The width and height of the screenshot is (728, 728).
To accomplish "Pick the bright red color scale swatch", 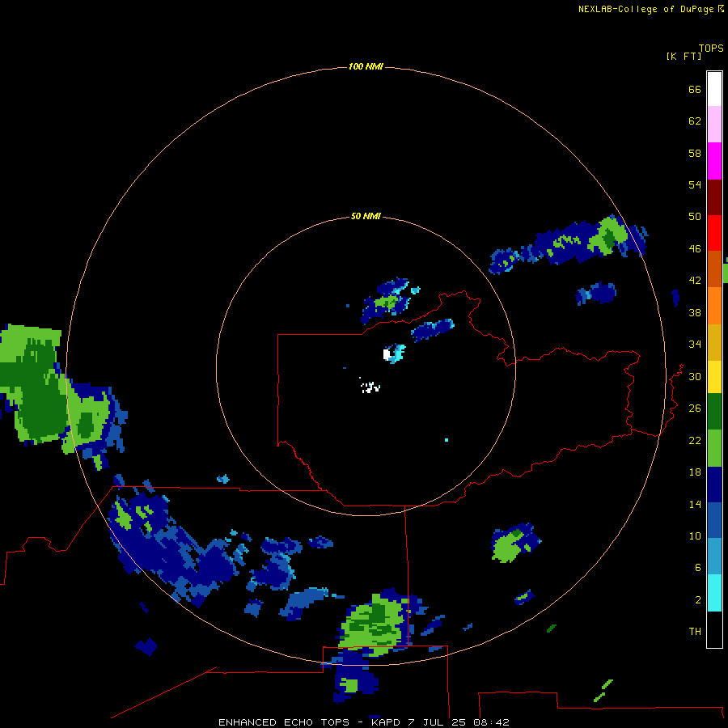I will (x=714, y=233).
